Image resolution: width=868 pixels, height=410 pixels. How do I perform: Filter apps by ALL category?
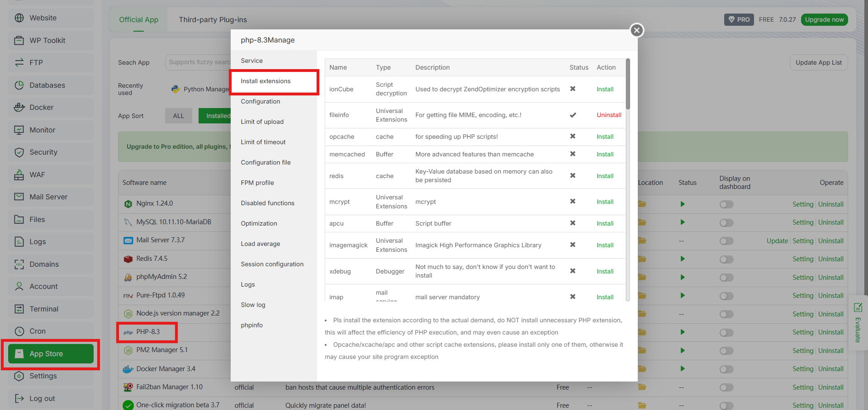tap(179, 116)
